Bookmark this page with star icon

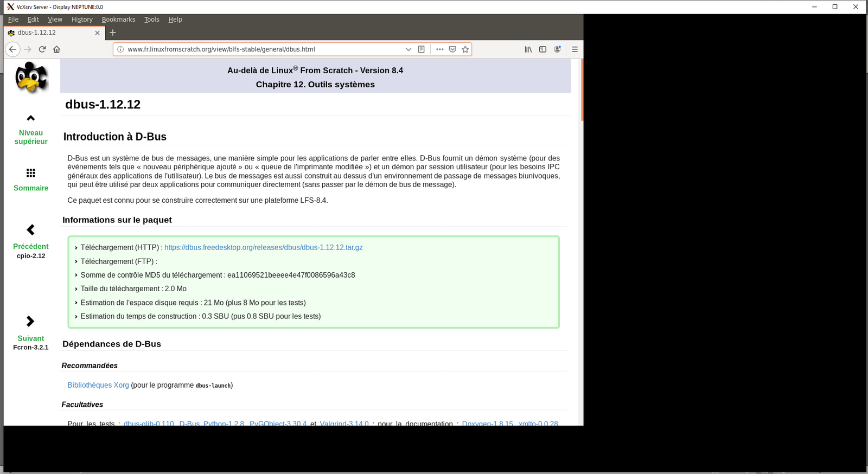click(465, 49)
